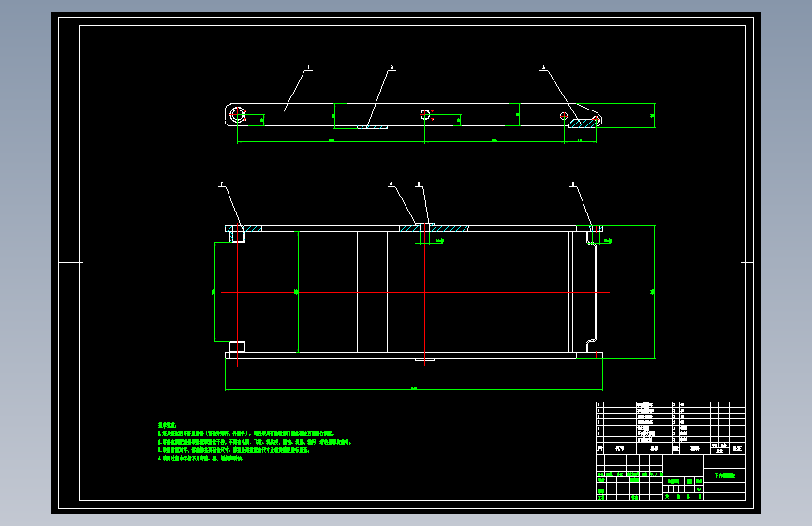Select the long hatched section at the lower view's top center
Viewport: 812px width, 526px height.
pyautogui.click(x=434, y=228)
